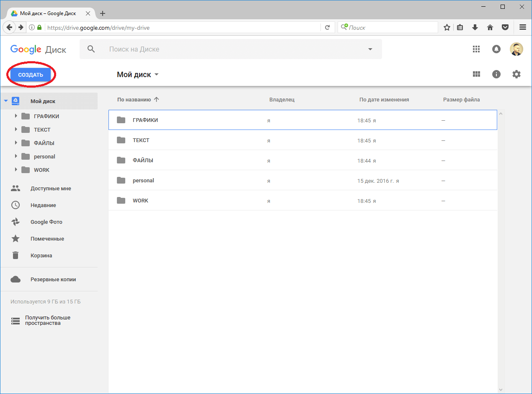Open search options dropdown arrow
Screen dimensions: 532x394
370,49
